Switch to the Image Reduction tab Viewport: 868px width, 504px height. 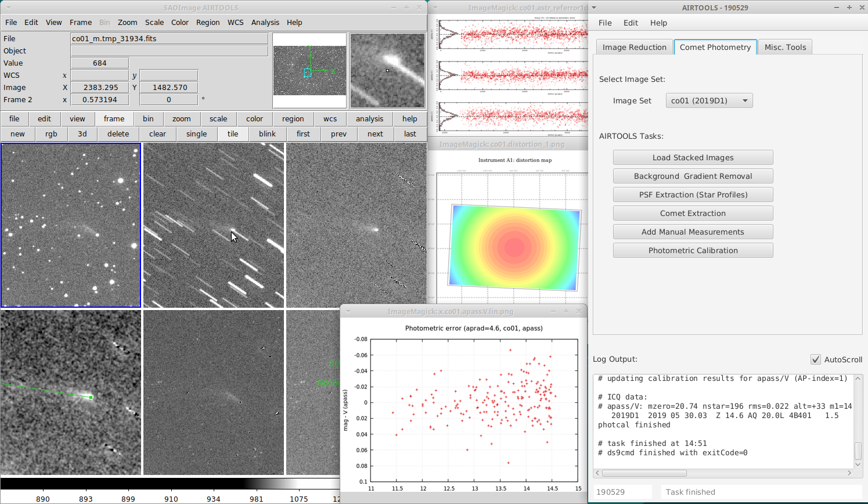635,47
